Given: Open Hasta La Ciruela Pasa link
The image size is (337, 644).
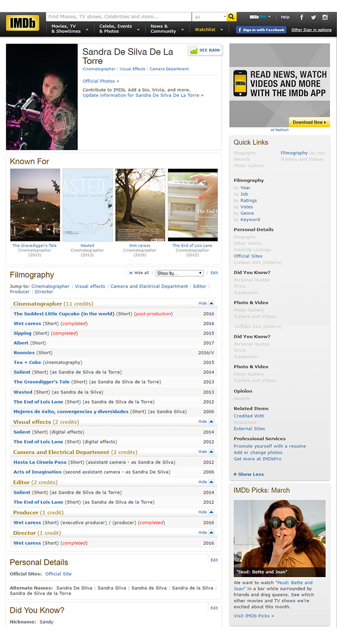Looking at the screenshot, I should tap(40, 462).
